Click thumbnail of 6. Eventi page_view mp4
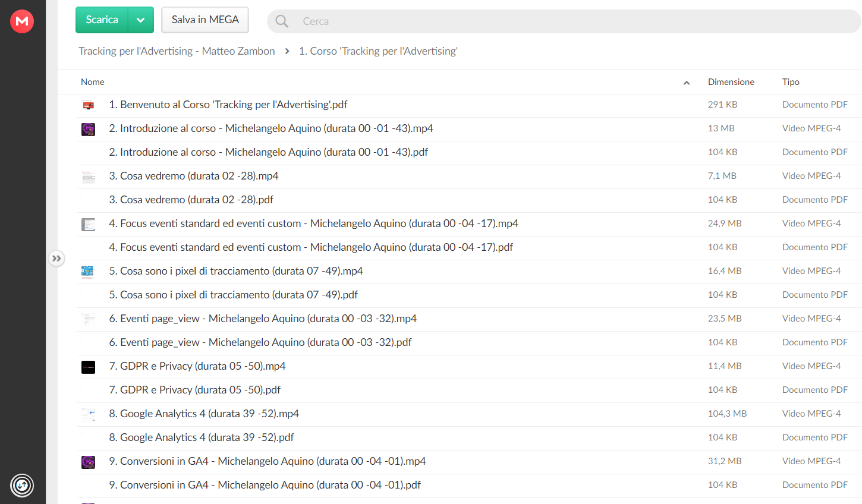 (88, 319)
